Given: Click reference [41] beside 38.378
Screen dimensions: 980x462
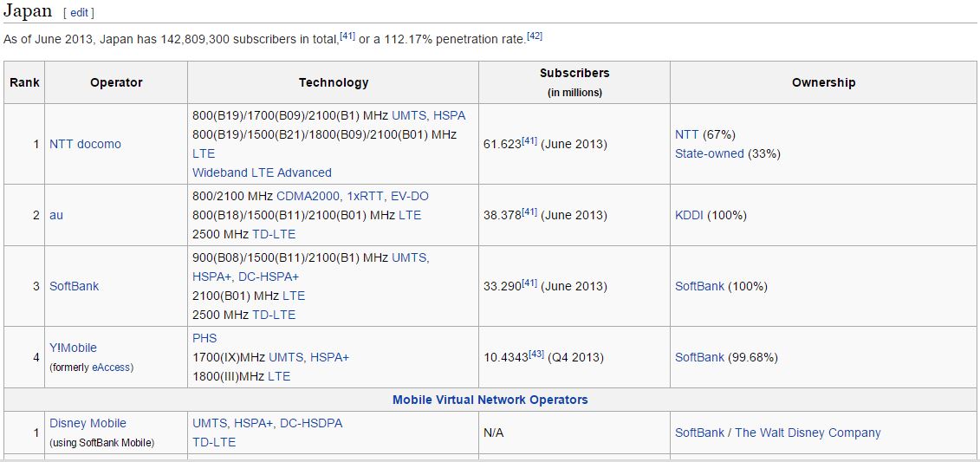Looking at the screenshot, I should tap(529, 212).
